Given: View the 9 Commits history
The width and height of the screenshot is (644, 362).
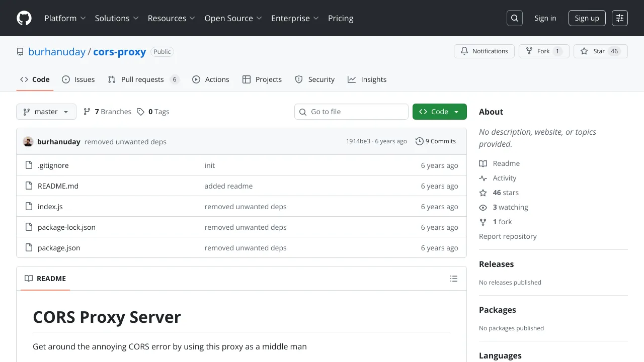Looking at the screenshot, I should tap(436, 141).
